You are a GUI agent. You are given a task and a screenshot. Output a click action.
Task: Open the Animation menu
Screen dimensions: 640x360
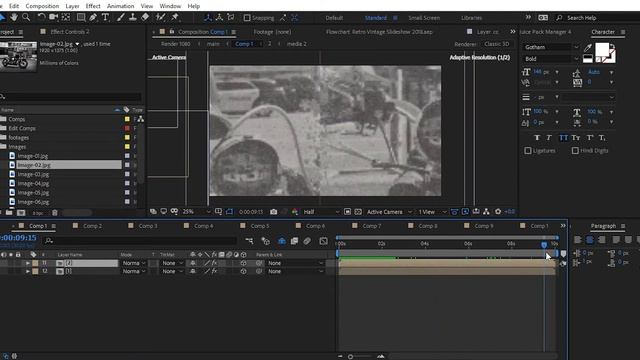click(x=120, y=6)
